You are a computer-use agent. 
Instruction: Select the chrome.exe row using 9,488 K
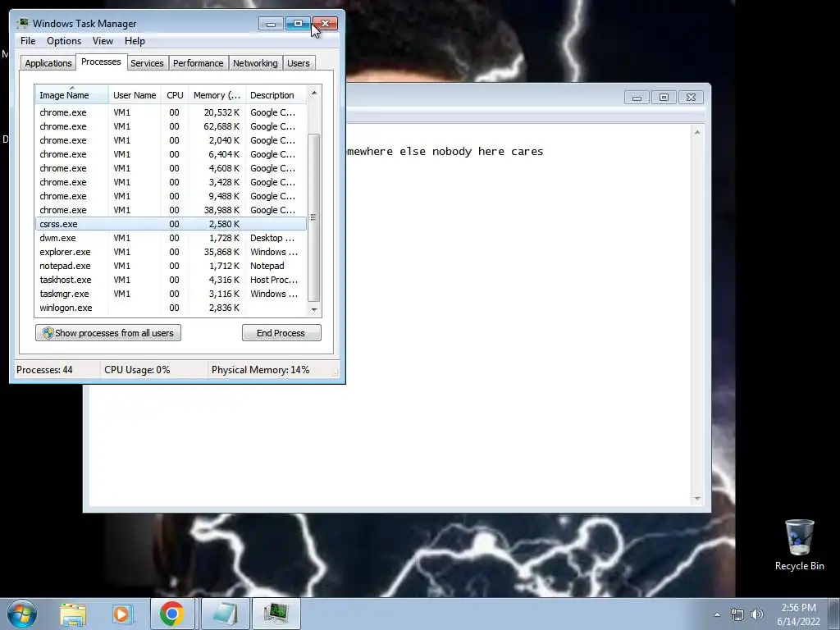tap(171, 196)
